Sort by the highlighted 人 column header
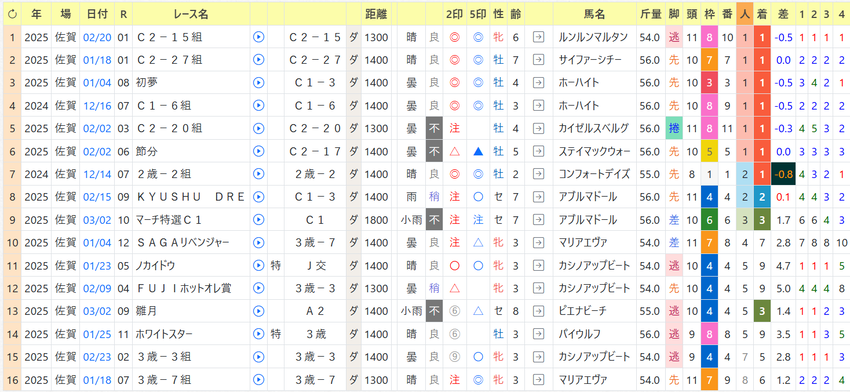Image resolution: width=850 pixels, height=392 pixels. pyautogui.click(x=744, y=15)
